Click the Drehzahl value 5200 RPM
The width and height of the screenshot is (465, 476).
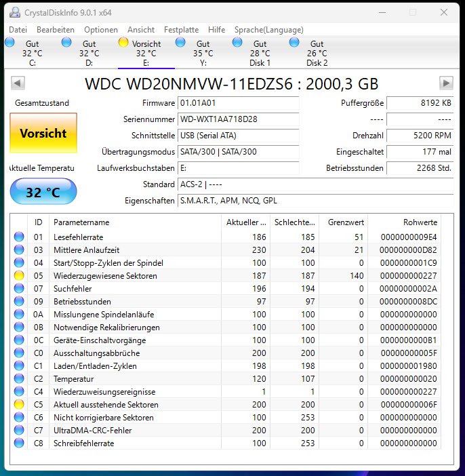[x=420, y=136]
